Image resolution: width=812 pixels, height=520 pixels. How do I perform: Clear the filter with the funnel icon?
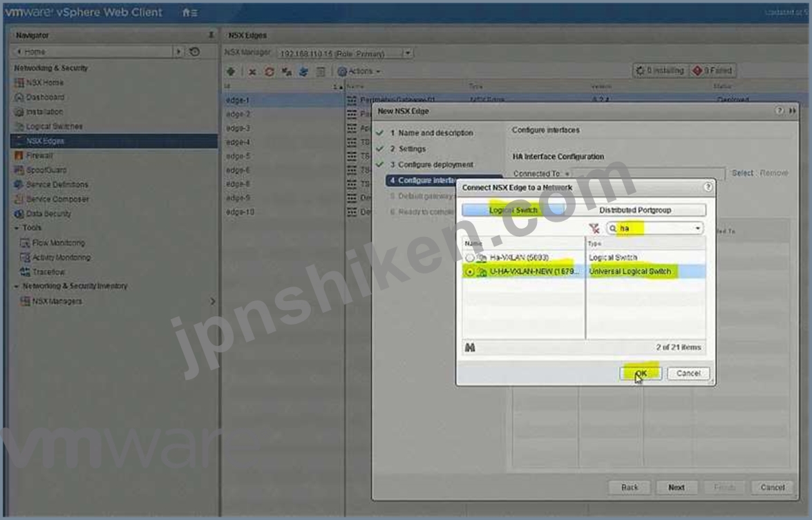594,228
